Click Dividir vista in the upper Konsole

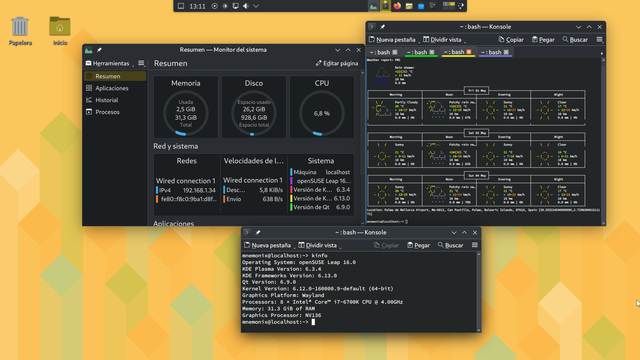(442, 40)
